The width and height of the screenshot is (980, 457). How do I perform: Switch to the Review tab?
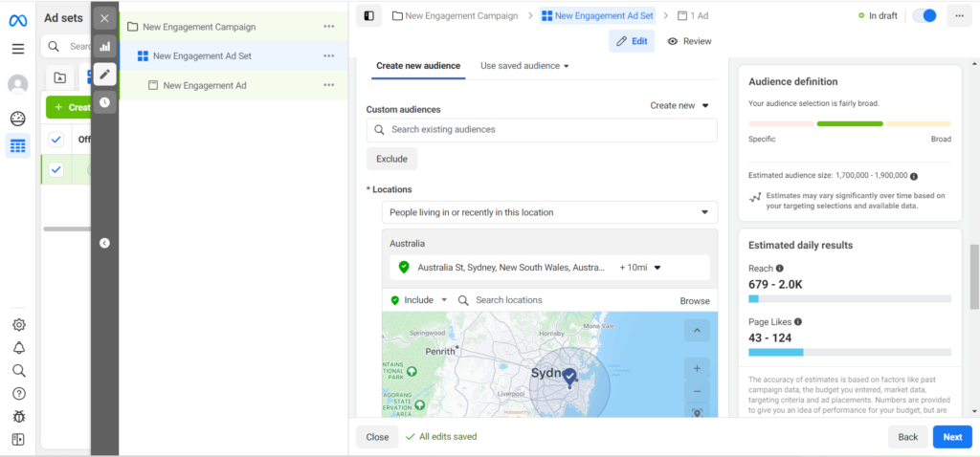[689, 41]
